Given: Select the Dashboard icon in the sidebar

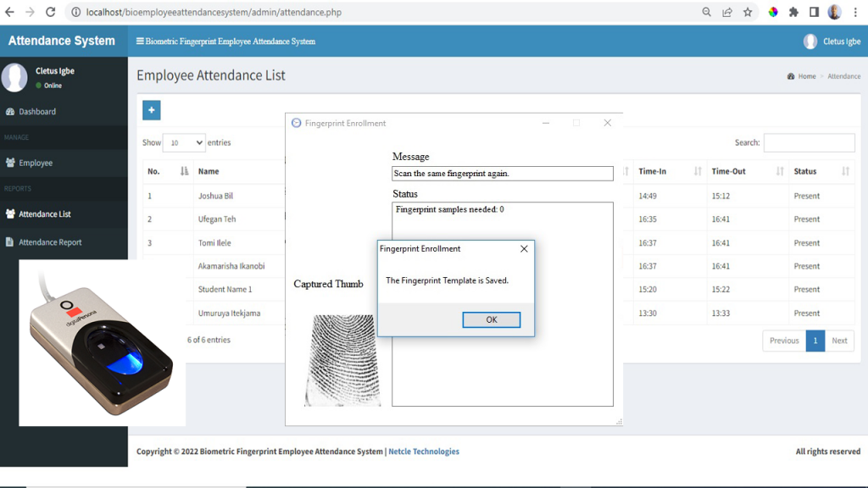Looking at the screenshot, I should pos(13,111).
